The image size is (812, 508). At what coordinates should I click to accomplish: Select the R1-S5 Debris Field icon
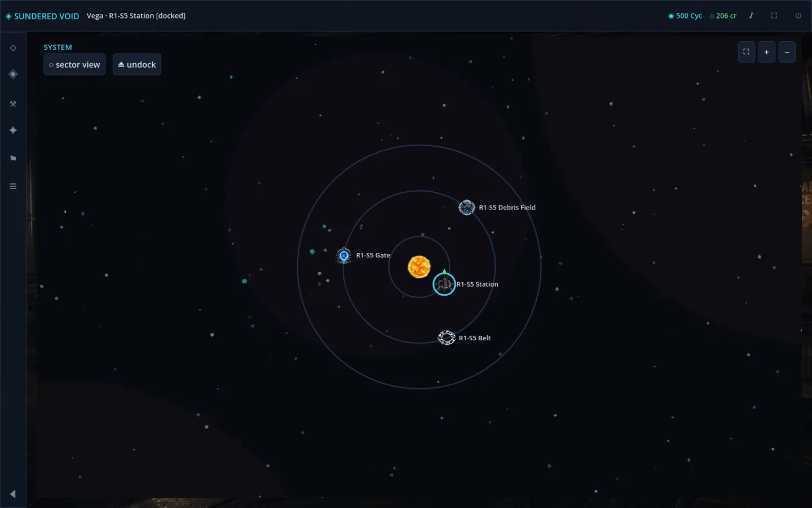coord(467,208)
